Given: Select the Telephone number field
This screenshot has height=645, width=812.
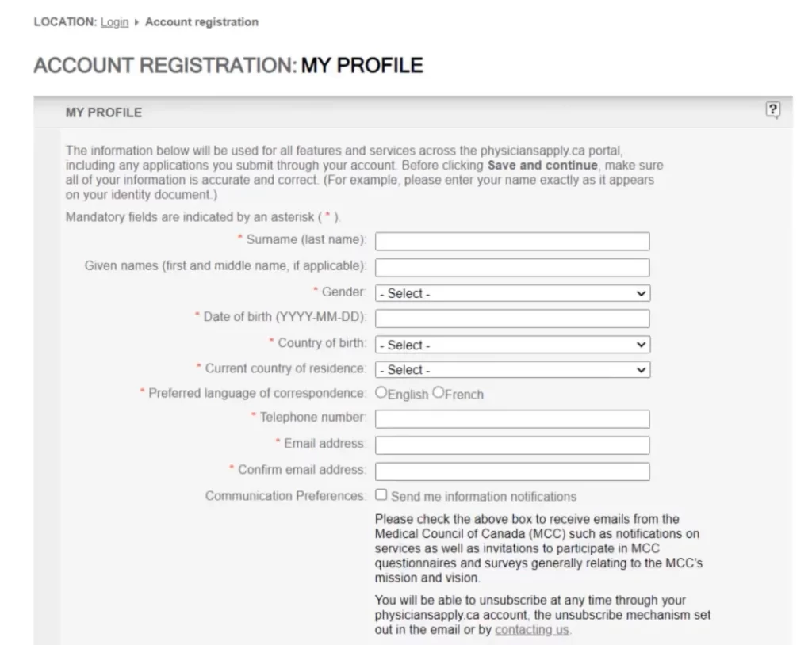Looking at the screenshot, I should [x=511, y=418].
